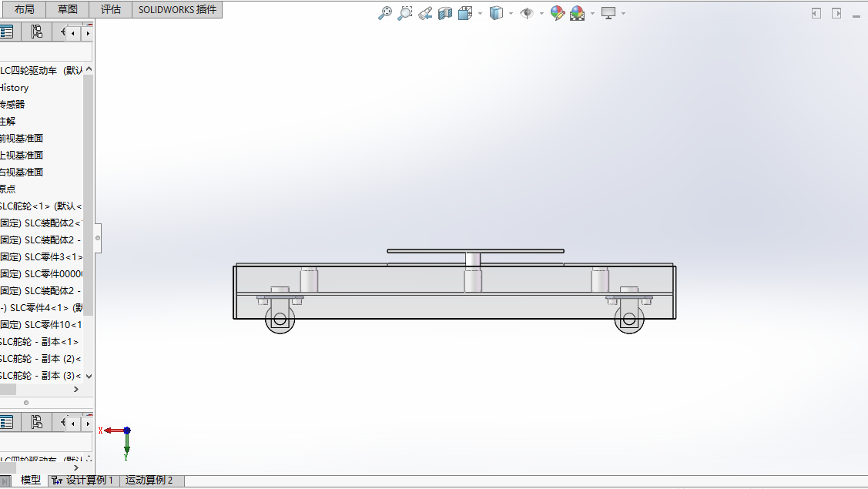Select FeatureManager tree tab in upper panel
Screen dimensions: 868x489
point(7,32)
